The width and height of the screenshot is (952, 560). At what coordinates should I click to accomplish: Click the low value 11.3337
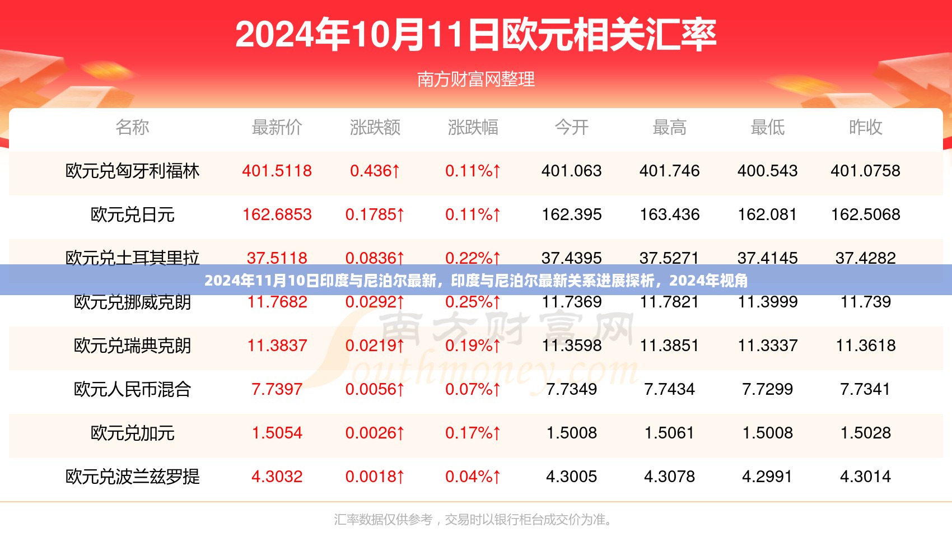tap(767, 346)
